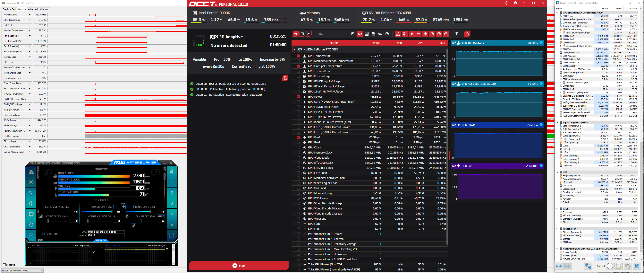Switch to Validation tab in GPU-Z
Screen dimensions: 644x273
(45, 9)
